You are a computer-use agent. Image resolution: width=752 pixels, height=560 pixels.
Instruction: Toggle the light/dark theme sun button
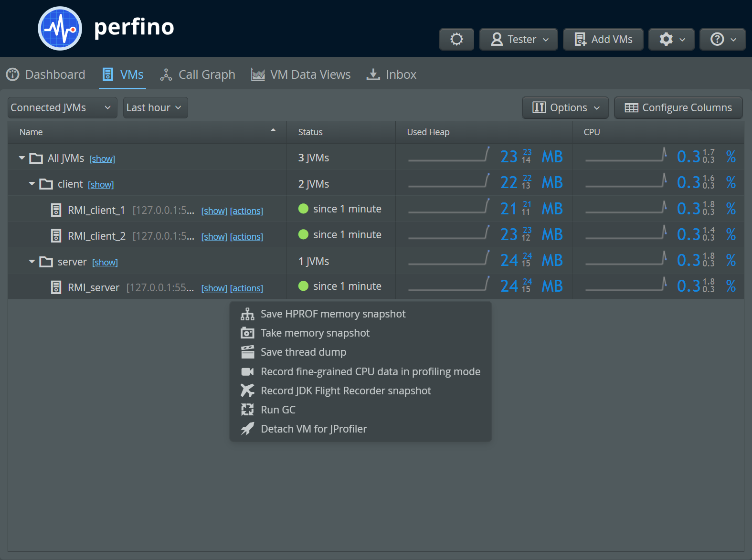coord(456,39)
